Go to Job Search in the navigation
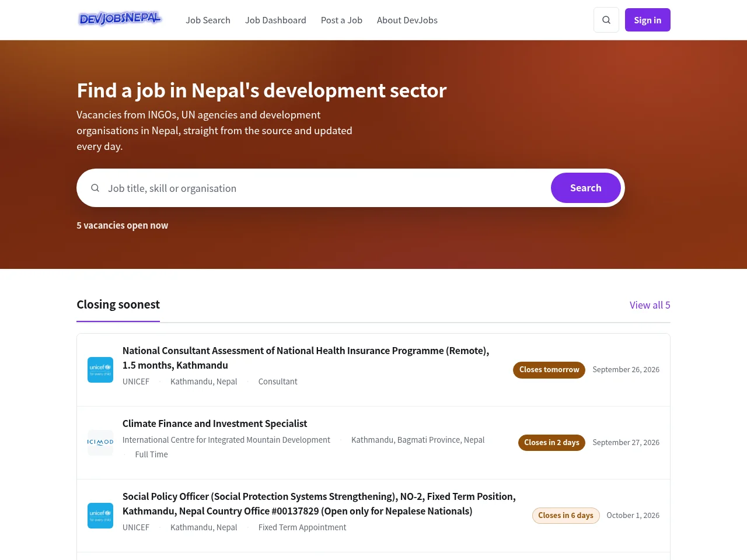The width and height of the screenshot is (747, 560). click(208, 20)
